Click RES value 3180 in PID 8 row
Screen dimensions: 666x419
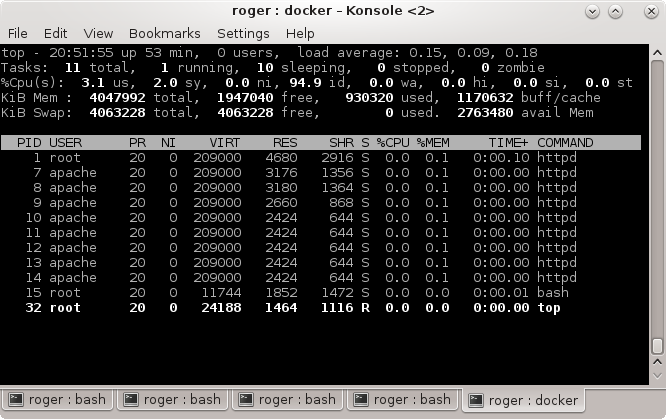tap(281, 187)
